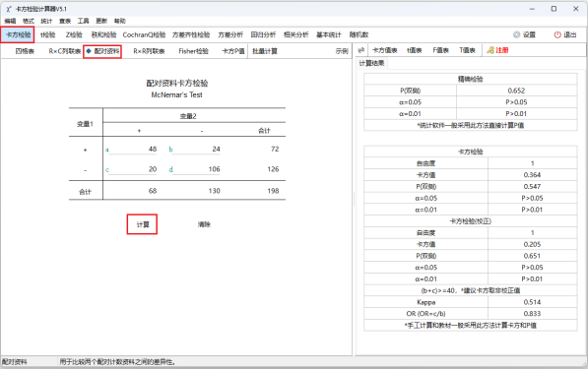The height and width of the screenshot is (369, 588).
Task: Switch to the CochranQ检验 module
Action: pyautogui.click(x=144, y=34)
